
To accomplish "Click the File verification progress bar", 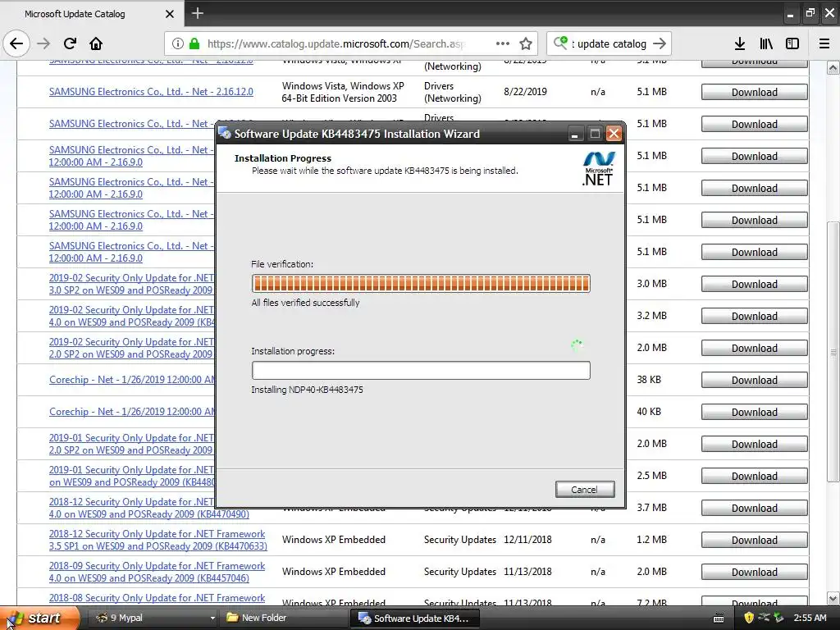I will (x=421, y=283).
